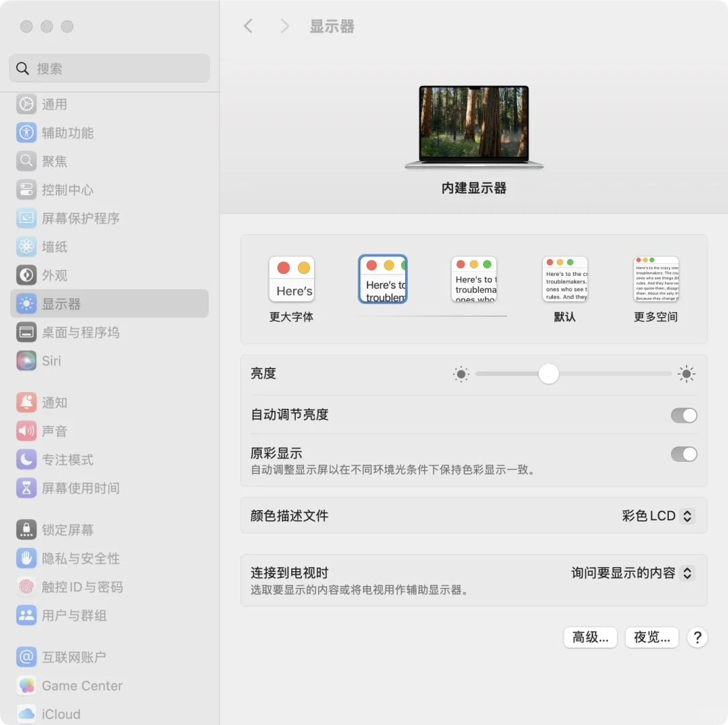The image size is (728, 725).
Task: Select the third middle resolution thumbnail
Action: [x=474, y=279]
